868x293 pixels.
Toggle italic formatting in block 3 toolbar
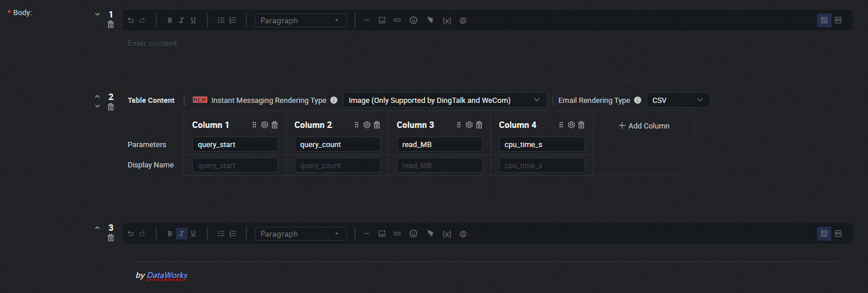tap(181, 234)
